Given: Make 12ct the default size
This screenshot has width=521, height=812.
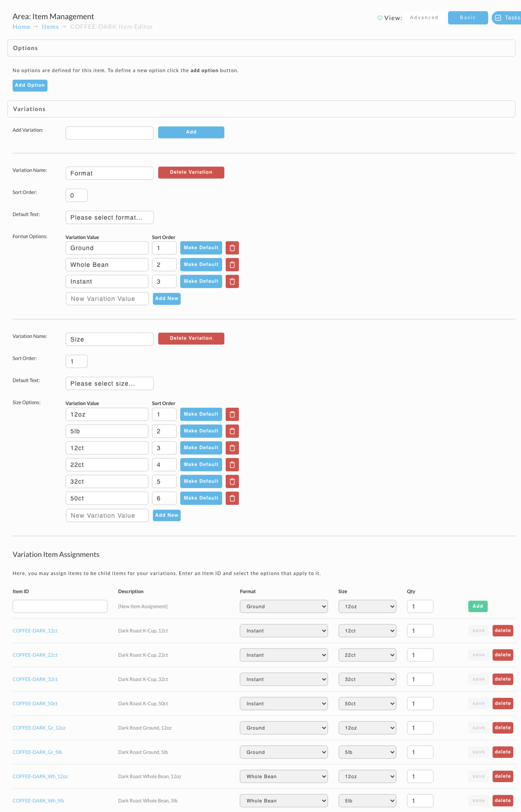Looking at the screenshot, I should 201,448.
